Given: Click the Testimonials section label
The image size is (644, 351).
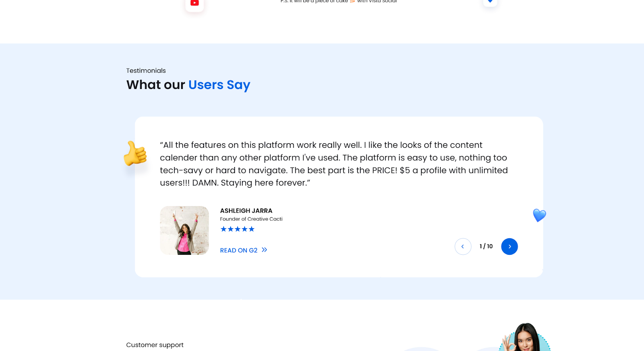Looking at the screenshot, I should [146, 70].
